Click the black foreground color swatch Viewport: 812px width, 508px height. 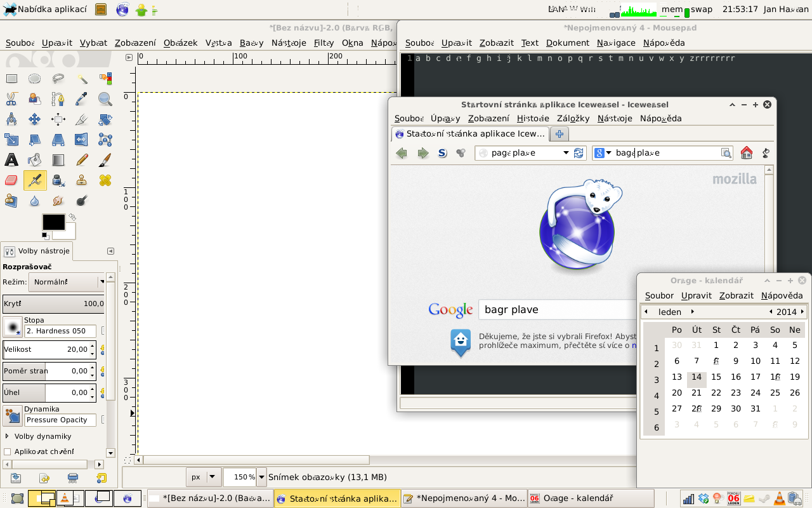click(x=53, y=222)
